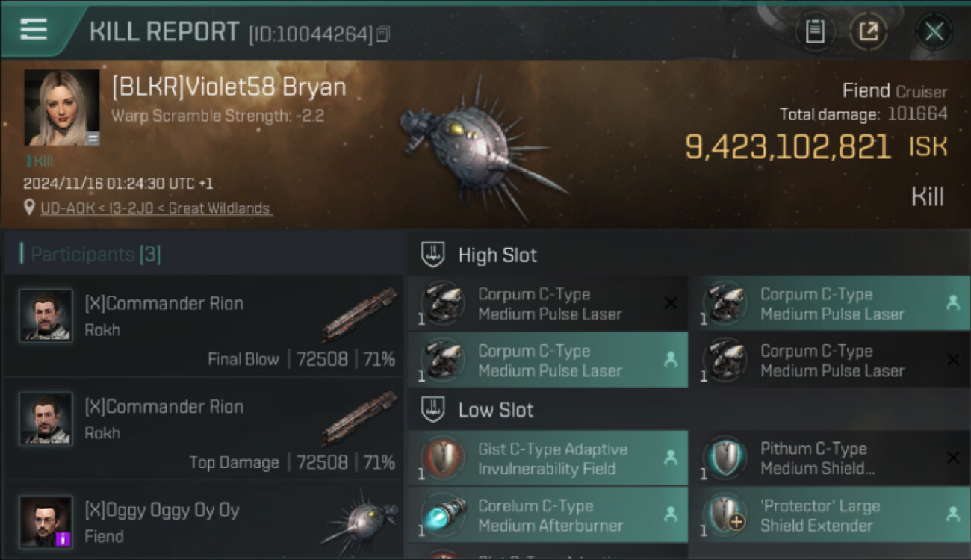Click the 'Protector' Large Shield Extender icon

[725, 515]
